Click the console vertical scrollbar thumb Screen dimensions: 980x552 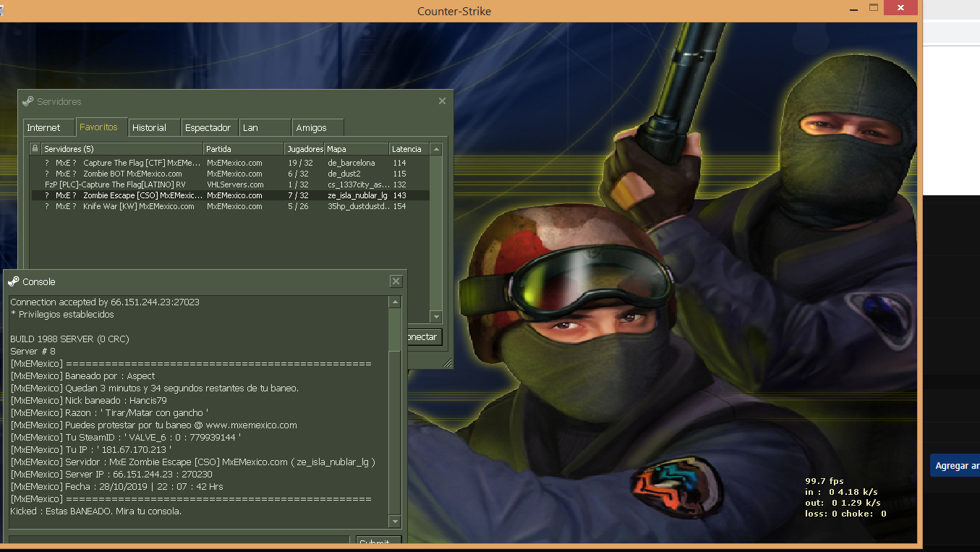tap(394, 431)
